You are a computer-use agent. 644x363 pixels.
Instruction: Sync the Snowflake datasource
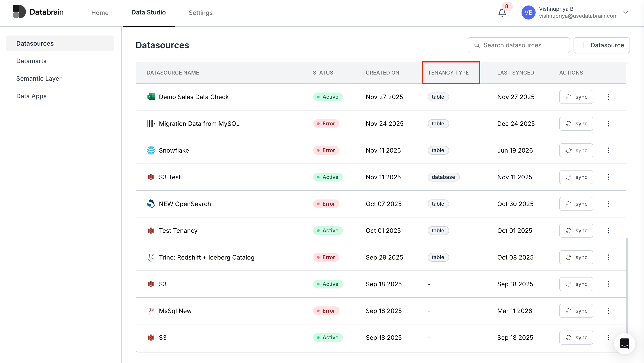click(x=576, y=150)
